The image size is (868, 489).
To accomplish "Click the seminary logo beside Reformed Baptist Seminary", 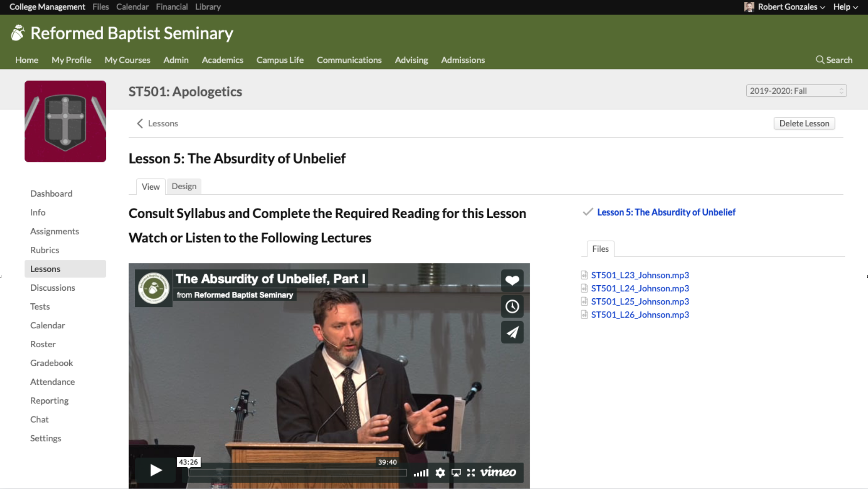I will pyautogui.click(x=18, y=33).
